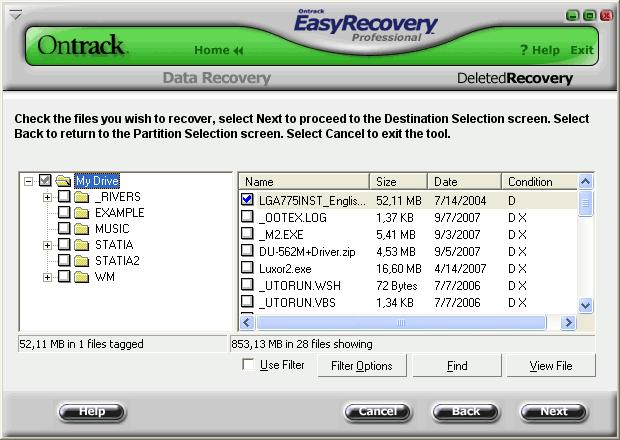Collapse the My Drive tree node
This screenshot has width=620, height=440.
pos(28,181)
